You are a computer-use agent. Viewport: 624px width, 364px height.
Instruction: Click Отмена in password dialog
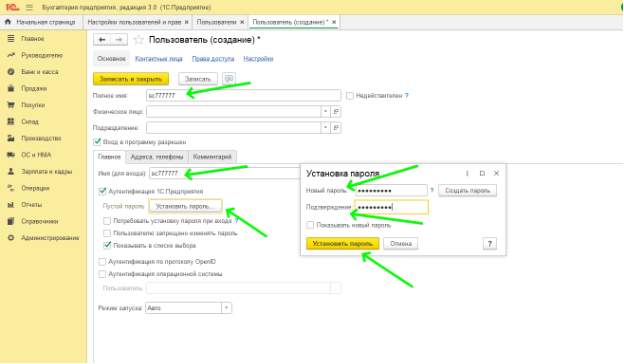(401, 243)
